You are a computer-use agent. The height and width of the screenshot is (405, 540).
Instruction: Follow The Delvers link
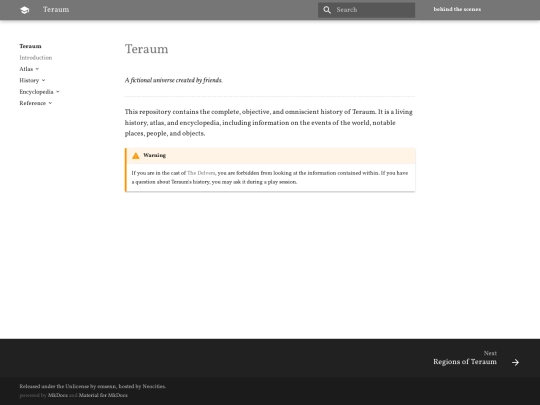pos(201,173)
